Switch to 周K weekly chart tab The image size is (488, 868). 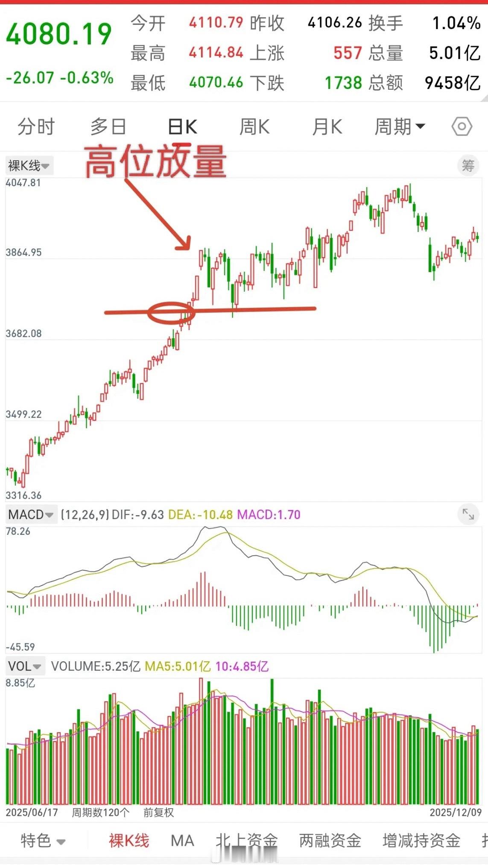[x=254, y=127]
